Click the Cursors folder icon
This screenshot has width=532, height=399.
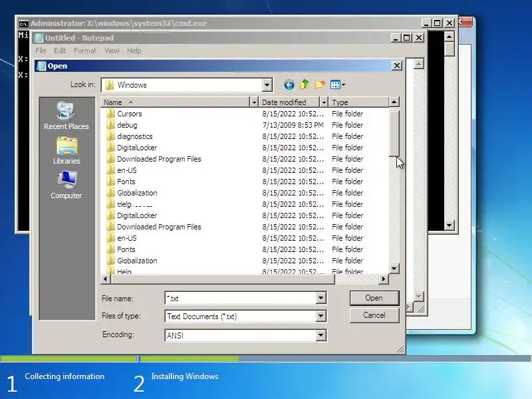pyautogui.click(x=110, y=114)
